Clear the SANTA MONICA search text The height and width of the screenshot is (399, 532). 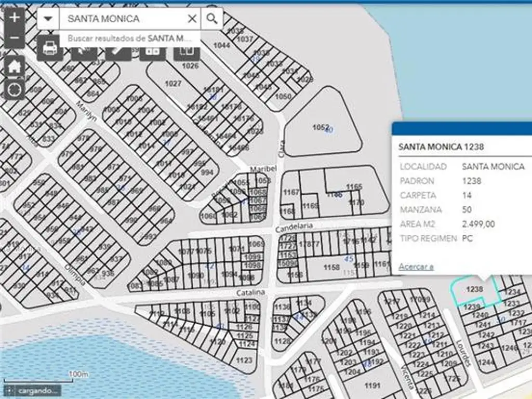click(192, 19)
